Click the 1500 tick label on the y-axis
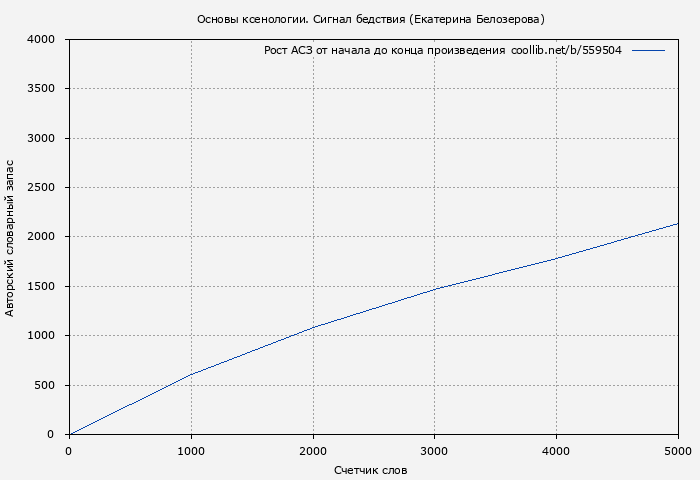This screenshot has width=700, height=480. coord(41,287)
